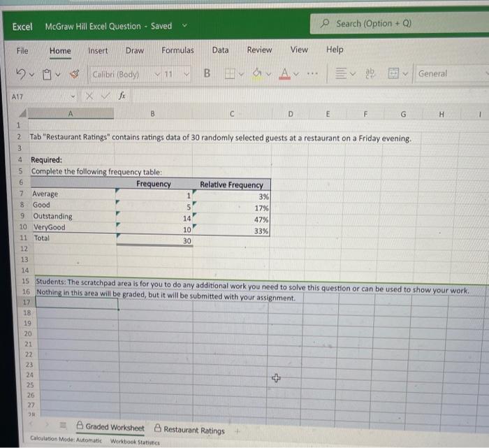Viewport: 489px width, 448px height.
Task: Select the Format Painter brush icon
Action: pos(74,74)
